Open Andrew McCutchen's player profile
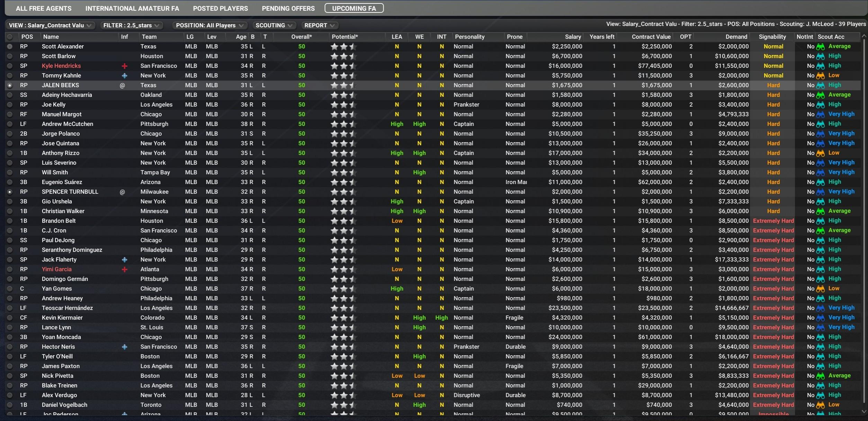868x421 pixels. pyautogui.click(x=68, y=124)
